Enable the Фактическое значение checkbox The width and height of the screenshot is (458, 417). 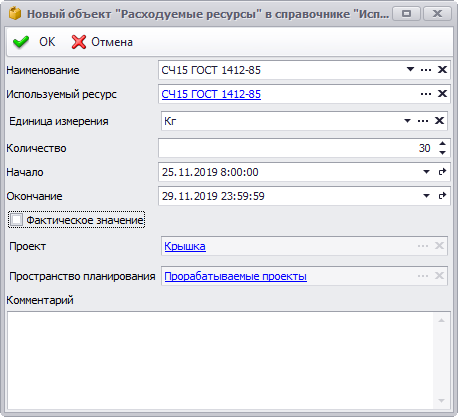(16, 220)
